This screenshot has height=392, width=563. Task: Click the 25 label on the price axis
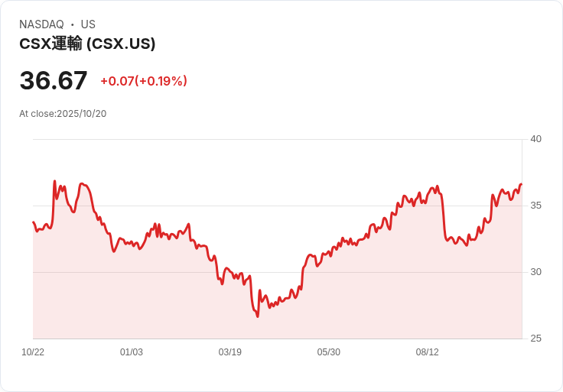535,339
